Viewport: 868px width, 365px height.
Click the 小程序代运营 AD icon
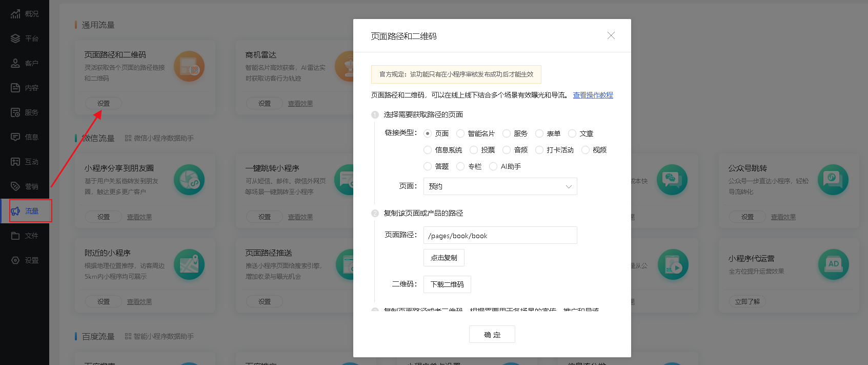[833, 264]
